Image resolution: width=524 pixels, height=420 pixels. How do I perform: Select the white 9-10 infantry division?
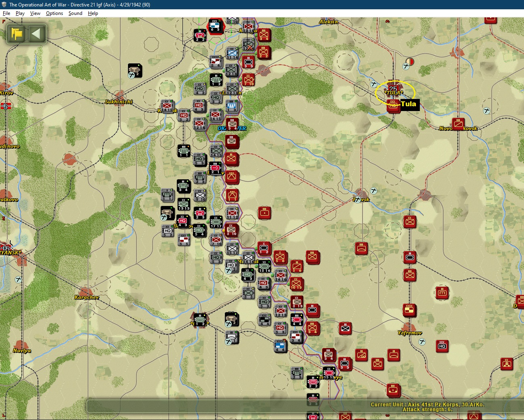200,195
